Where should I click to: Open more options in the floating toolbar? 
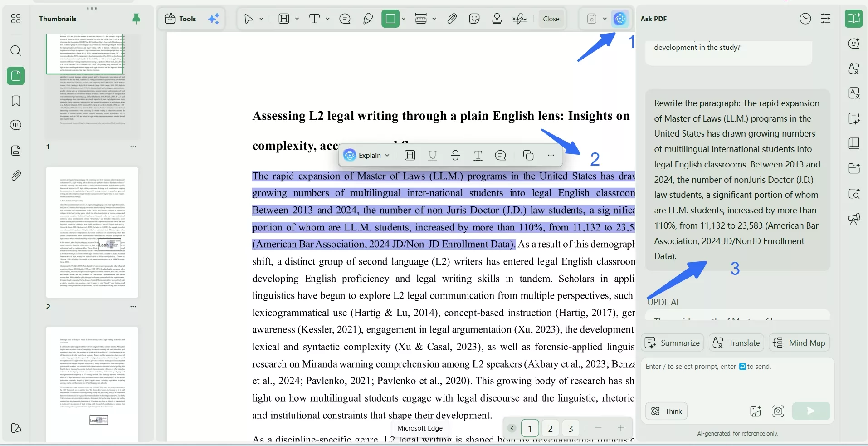tap(551, 155)
